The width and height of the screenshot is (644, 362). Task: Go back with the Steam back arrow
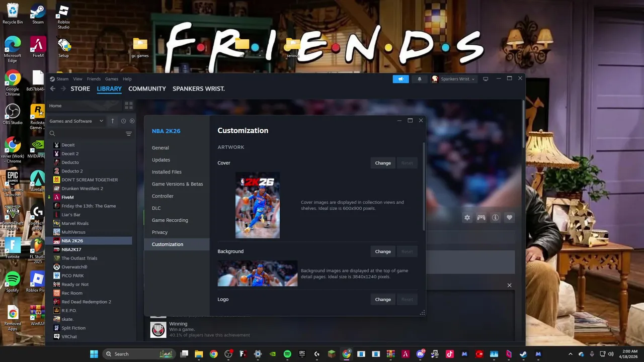52,88
